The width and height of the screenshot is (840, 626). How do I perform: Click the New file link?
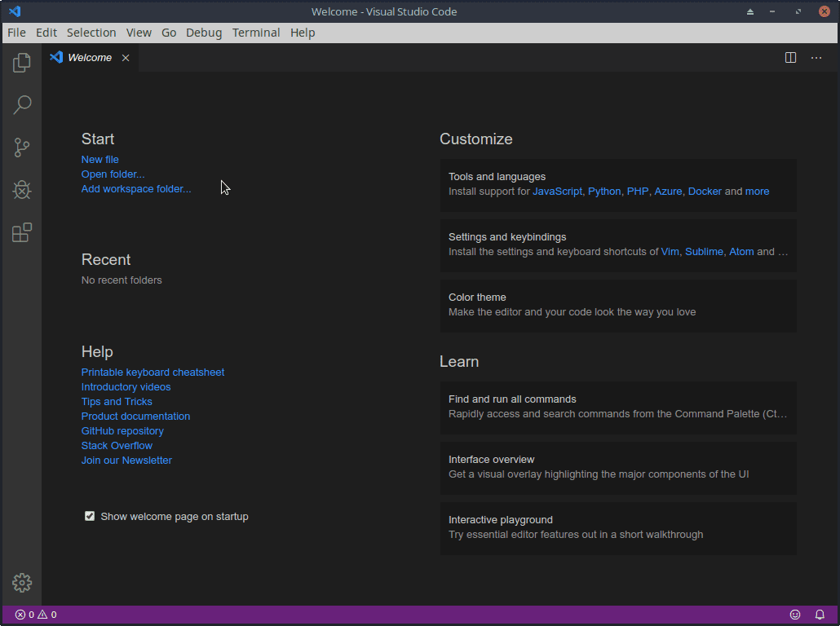100,160
